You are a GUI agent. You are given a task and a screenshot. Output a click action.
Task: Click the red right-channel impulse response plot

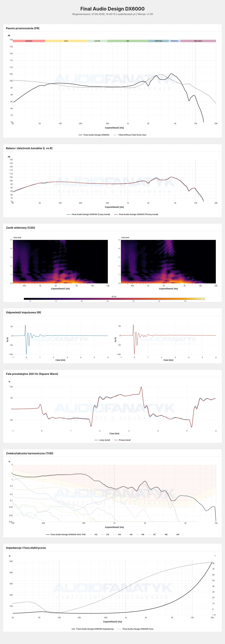(168, 339)
